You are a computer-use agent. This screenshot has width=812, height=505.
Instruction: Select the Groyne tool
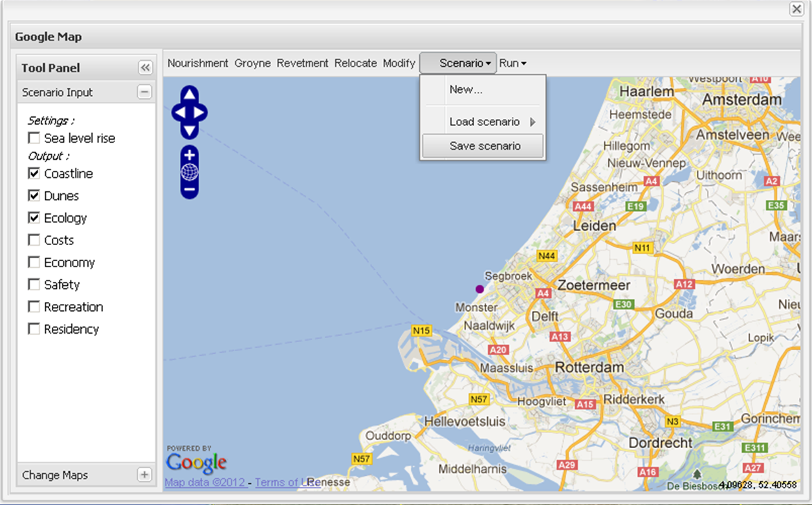pyautogui.click(x=252, y=63)
